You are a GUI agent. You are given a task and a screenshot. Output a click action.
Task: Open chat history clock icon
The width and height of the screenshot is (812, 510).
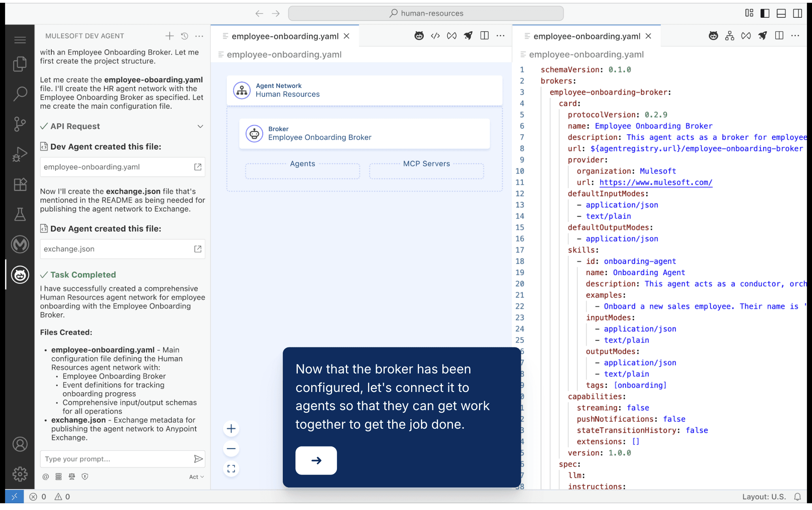184,36
